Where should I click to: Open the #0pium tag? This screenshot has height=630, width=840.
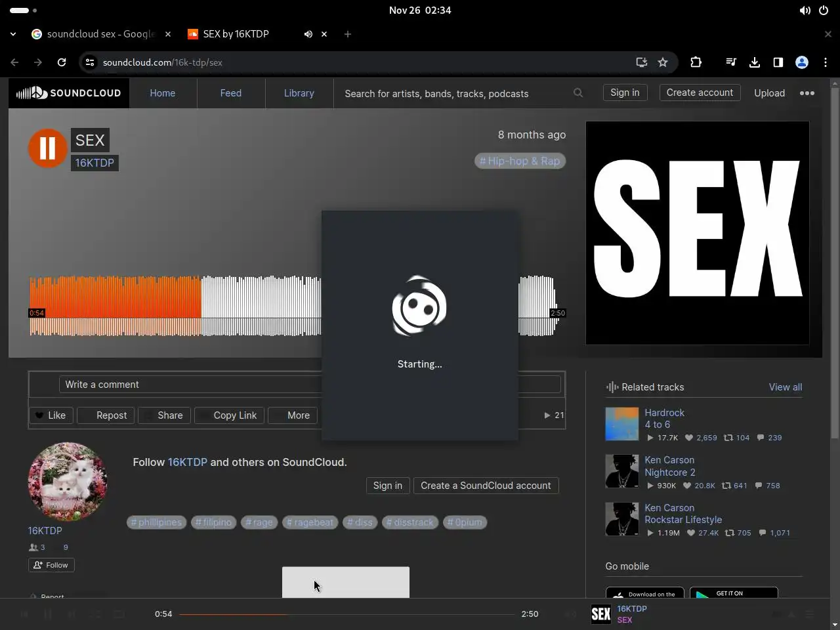click(465, 522)
